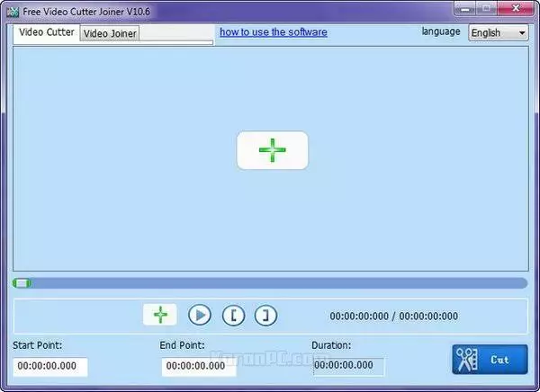
Task: Open the Video Joiner tab
Action: coord(110,33)
